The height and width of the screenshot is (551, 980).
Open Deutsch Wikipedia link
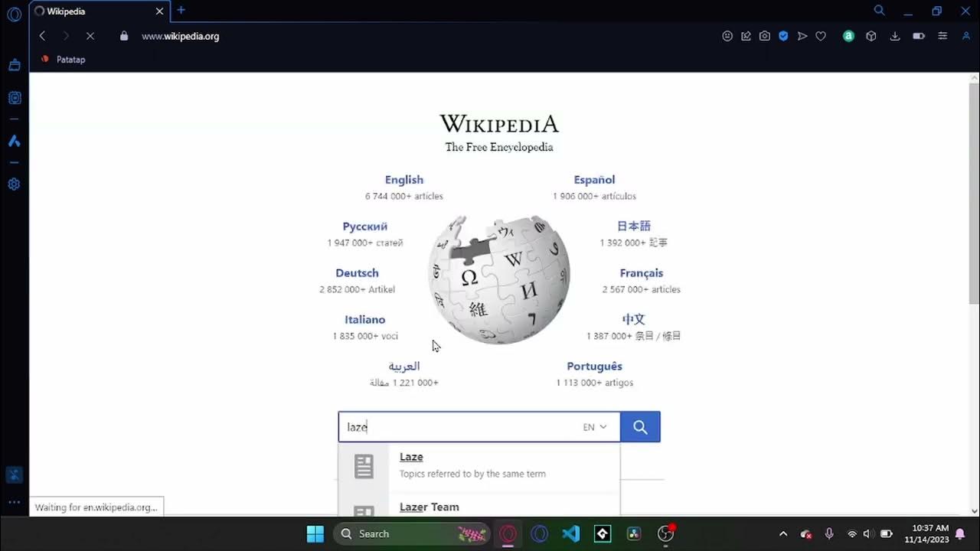point(358,273)
